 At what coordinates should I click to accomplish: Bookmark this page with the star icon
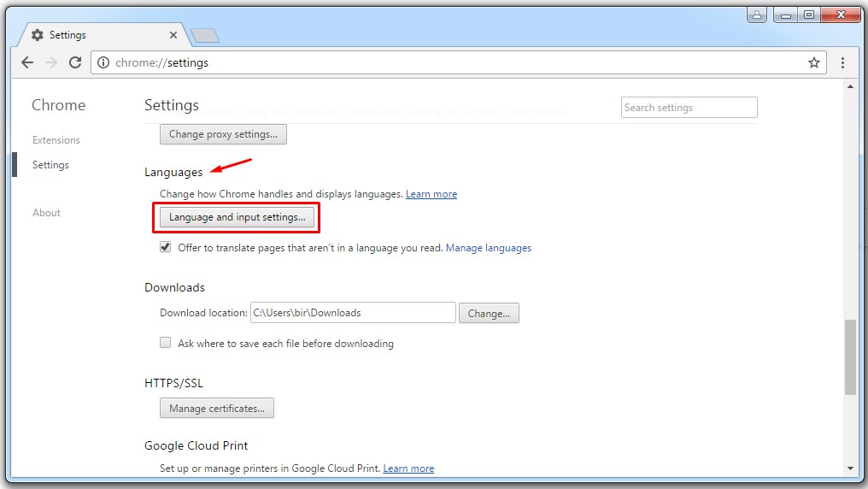click(813, 62)
